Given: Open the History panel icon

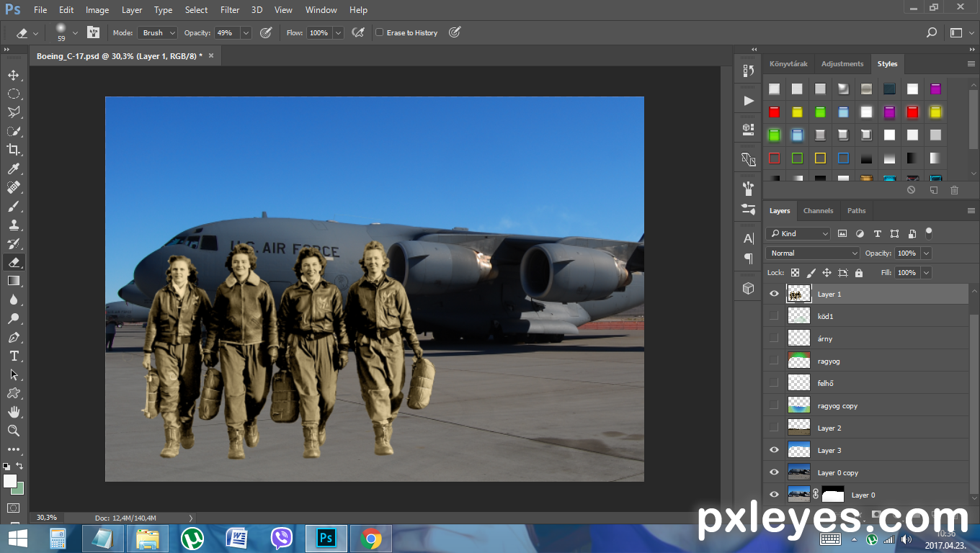Looking at the screenshot, I should tap(748, 71).
